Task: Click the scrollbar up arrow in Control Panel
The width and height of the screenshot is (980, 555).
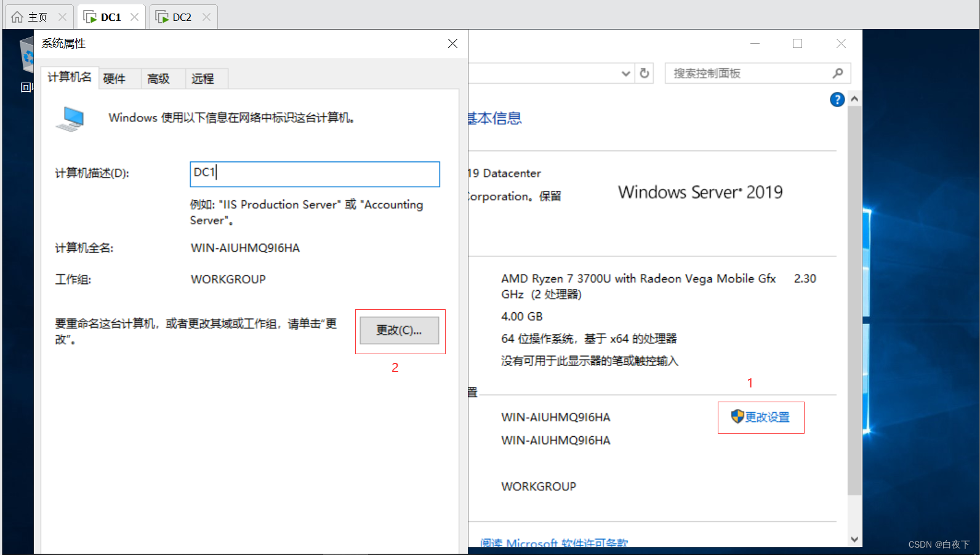Action: 854,99
